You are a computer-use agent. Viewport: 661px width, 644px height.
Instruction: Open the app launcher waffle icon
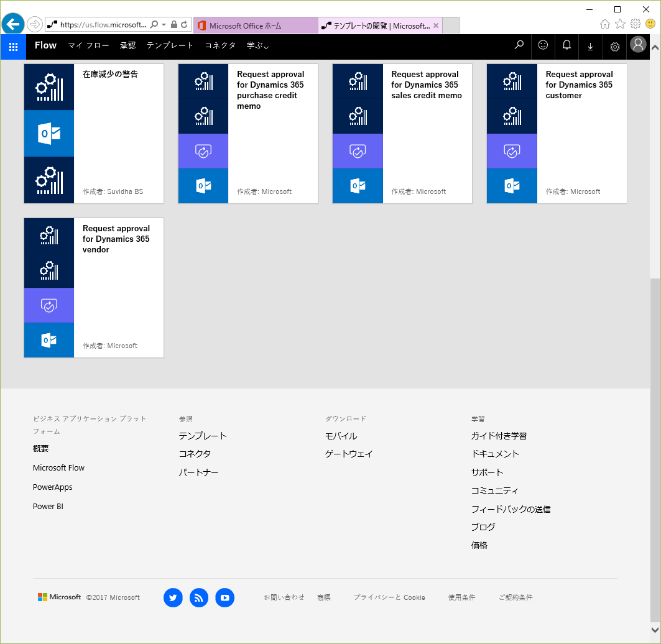tap(13, 47)
